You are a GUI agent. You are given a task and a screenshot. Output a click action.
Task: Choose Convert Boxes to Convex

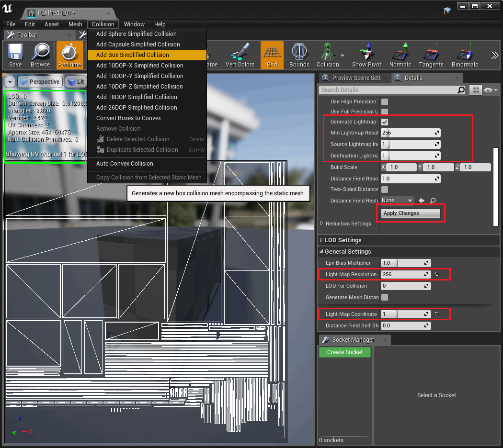point(147,118)
